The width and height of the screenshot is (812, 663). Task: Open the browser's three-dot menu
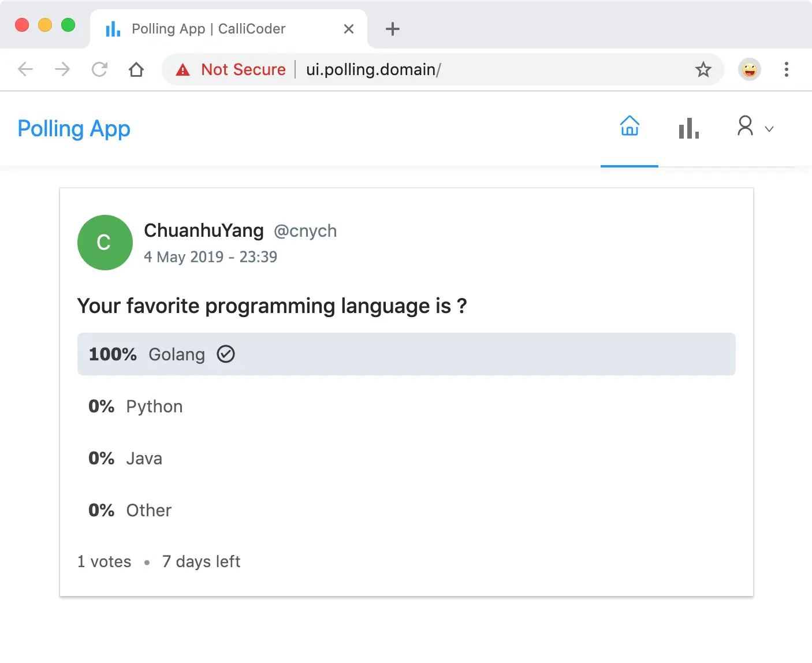point(787,69)
